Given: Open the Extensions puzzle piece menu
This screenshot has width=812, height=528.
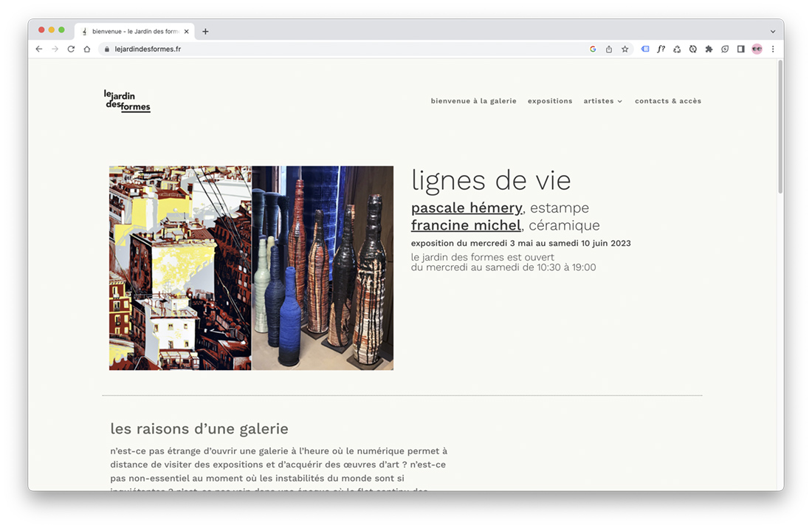Looking at the screenshot, I should (x=709, y=49).
